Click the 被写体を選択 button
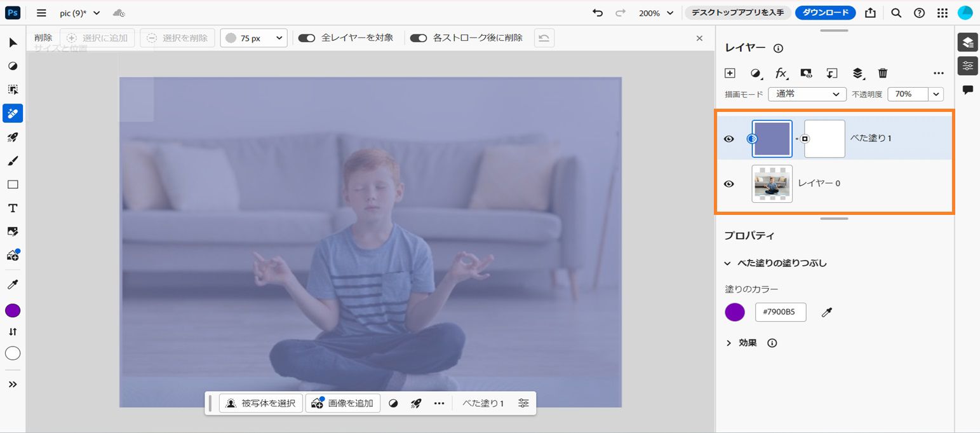Screen dimensions: 980x433 260,402
